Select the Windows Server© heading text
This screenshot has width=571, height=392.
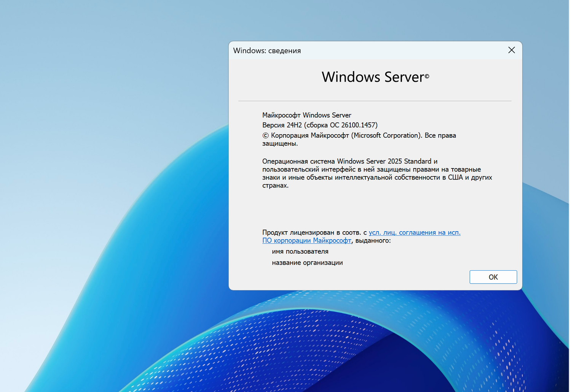click(375, 77)
